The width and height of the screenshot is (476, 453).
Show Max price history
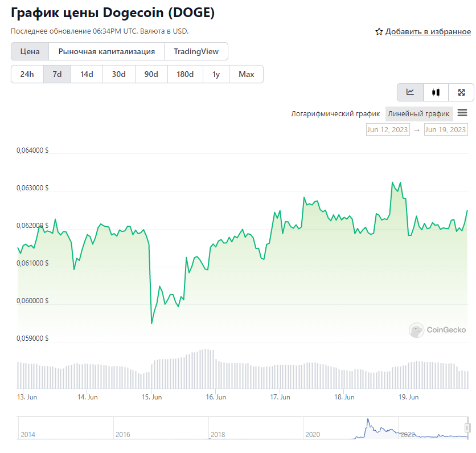[246, 74]
